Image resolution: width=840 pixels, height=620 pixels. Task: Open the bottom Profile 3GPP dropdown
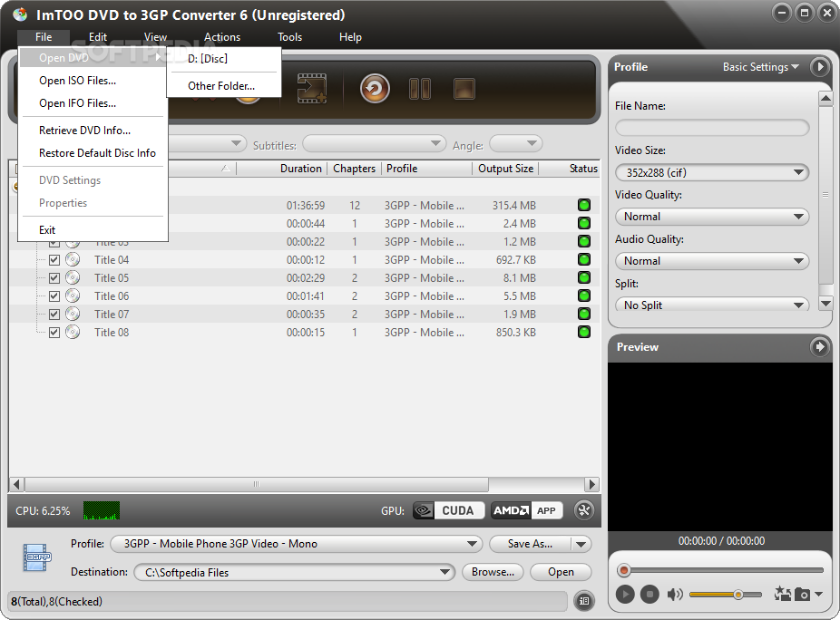(x=297, y=544)
